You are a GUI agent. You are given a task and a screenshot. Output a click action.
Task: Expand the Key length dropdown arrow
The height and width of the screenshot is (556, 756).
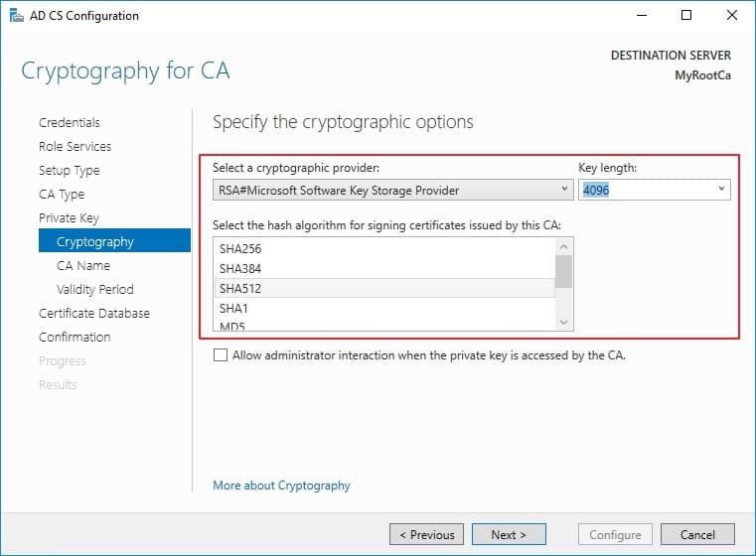(x=721, y=189)
